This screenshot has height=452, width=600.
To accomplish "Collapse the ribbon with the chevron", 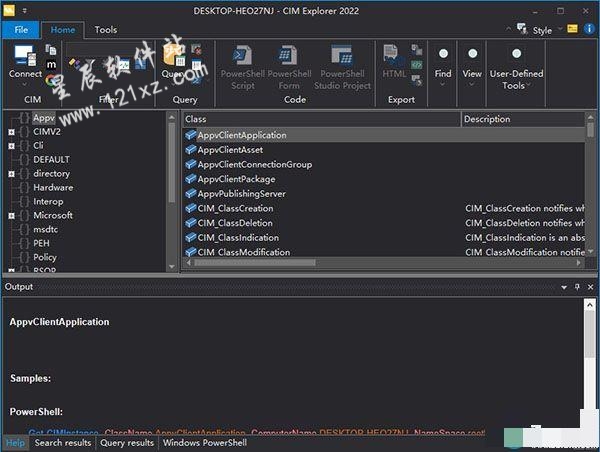I will (x=508, y=29).
